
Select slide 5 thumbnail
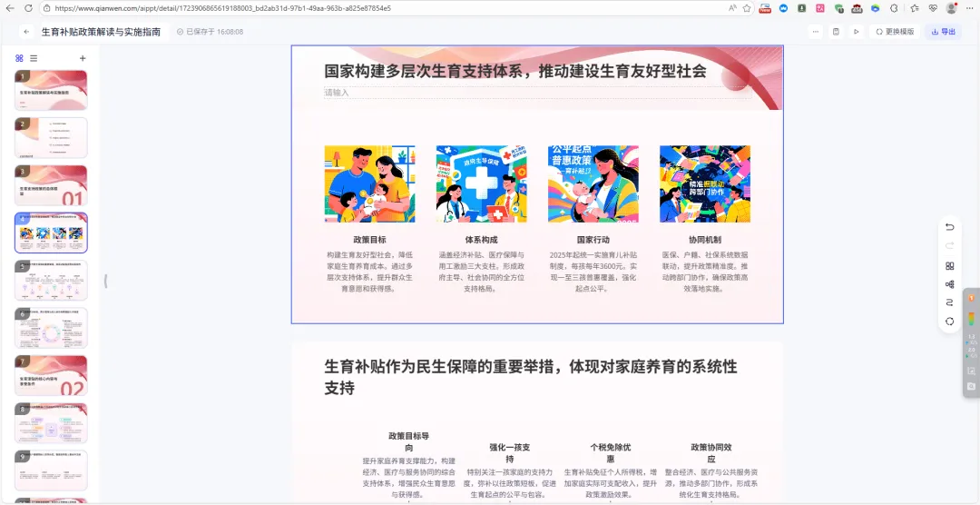coord(51,281)
